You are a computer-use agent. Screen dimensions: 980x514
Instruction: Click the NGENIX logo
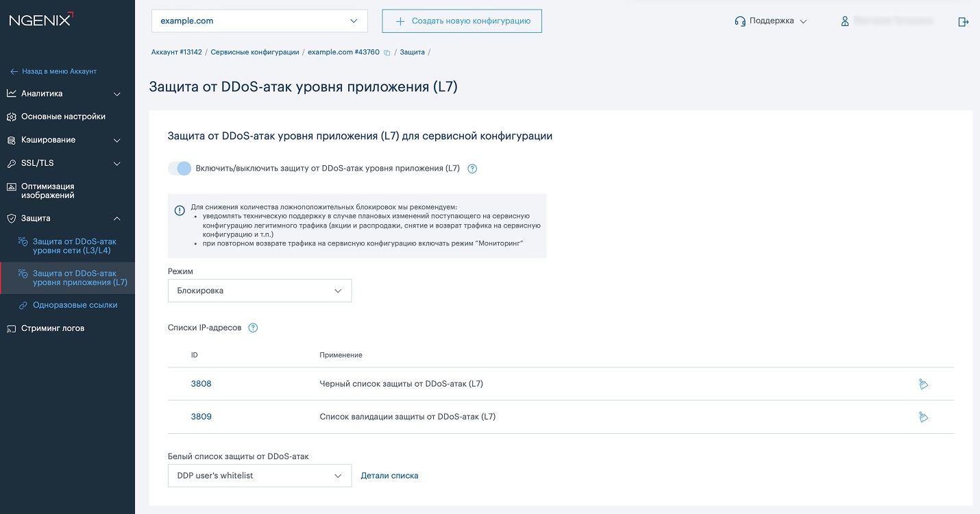pyautogui.click(x=40, y=20)
